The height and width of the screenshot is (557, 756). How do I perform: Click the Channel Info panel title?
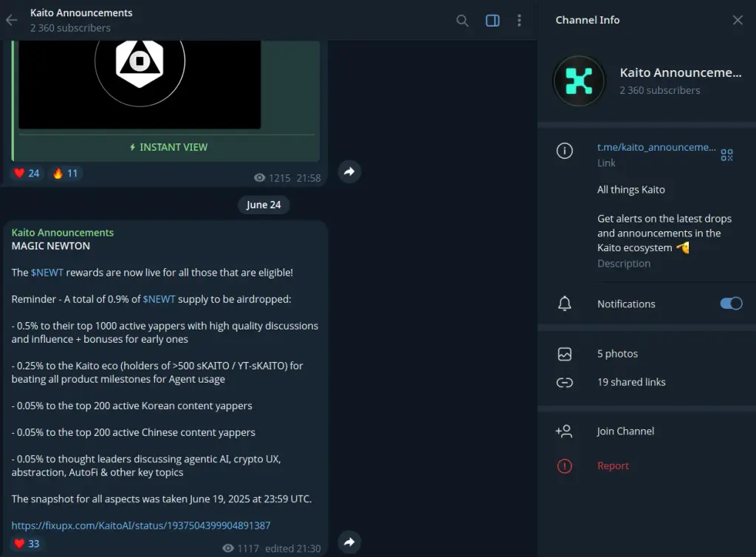pos(587,20)
